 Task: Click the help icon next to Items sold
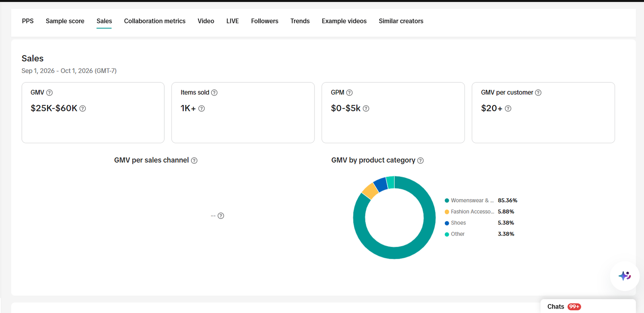pyautogui.click(x=215, y=93)
